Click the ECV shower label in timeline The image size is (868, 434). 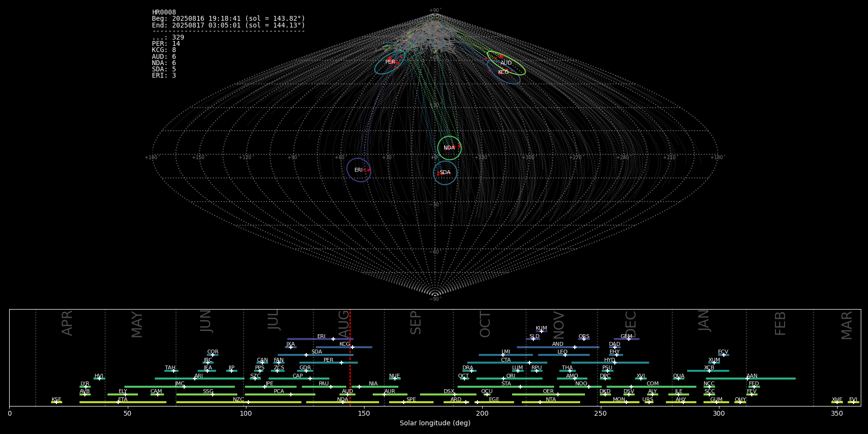point(723,352)
